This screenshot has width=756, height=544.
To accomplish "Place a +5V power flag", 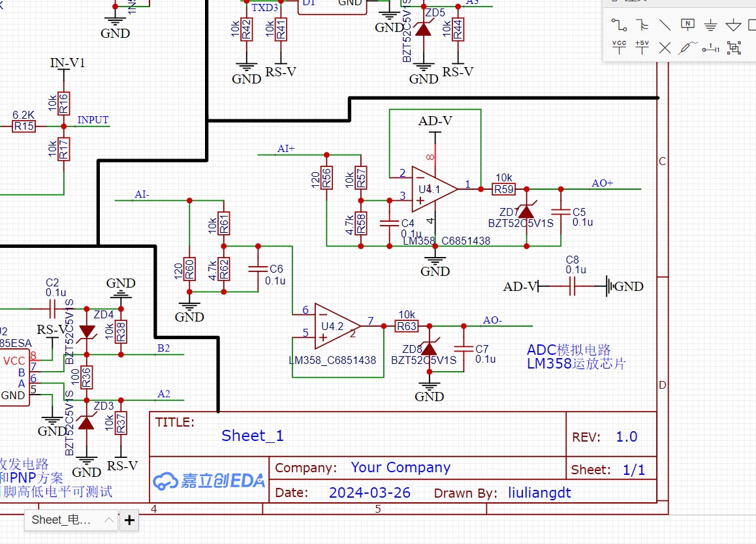I will (642, 47).
